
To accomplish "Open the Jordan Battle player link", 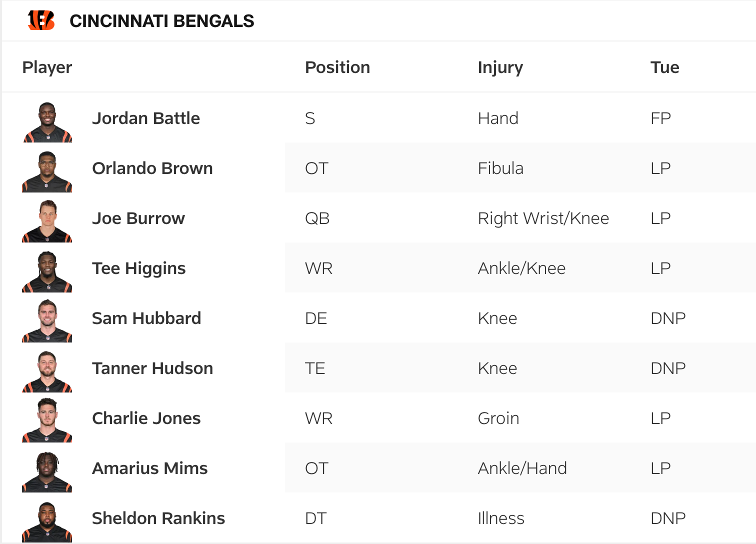I will tap(146, 118).
